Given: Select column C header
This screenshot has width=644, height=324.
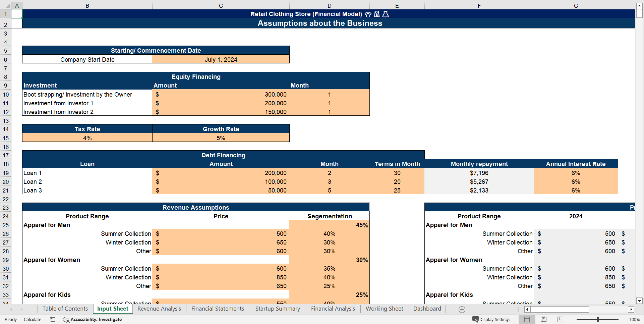Looking at the screenshot, I should point(221,6).
